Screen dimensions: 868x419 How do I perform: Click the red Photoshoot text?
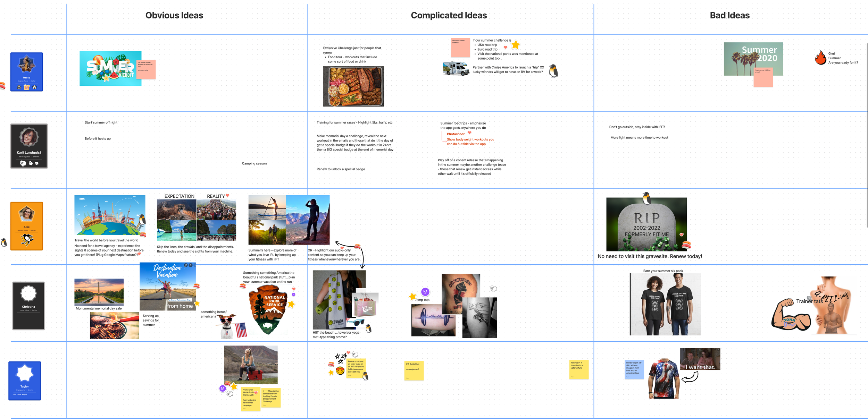(x=455, y=134)
